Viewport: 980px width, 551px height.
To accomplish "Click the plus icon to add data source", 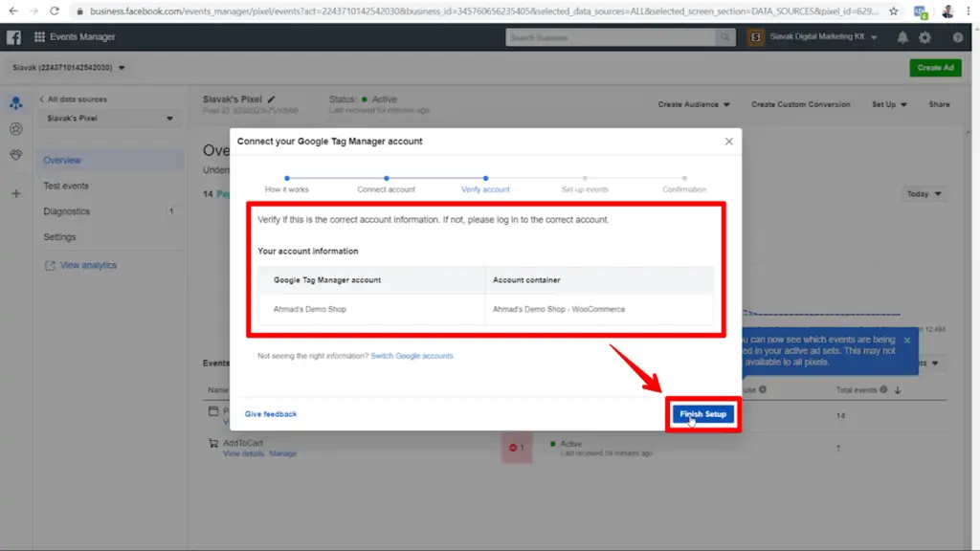I will (15, 194).
